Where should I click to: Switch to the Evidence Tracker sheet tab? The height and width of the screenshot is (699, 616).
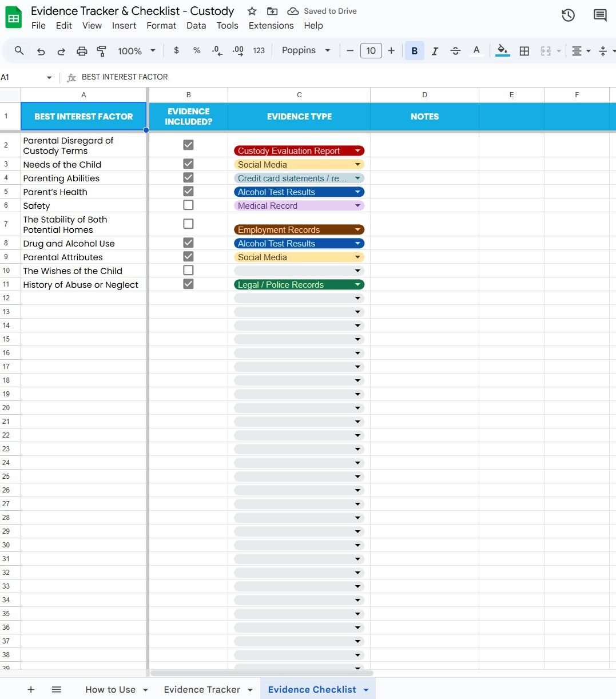(202, 689)
